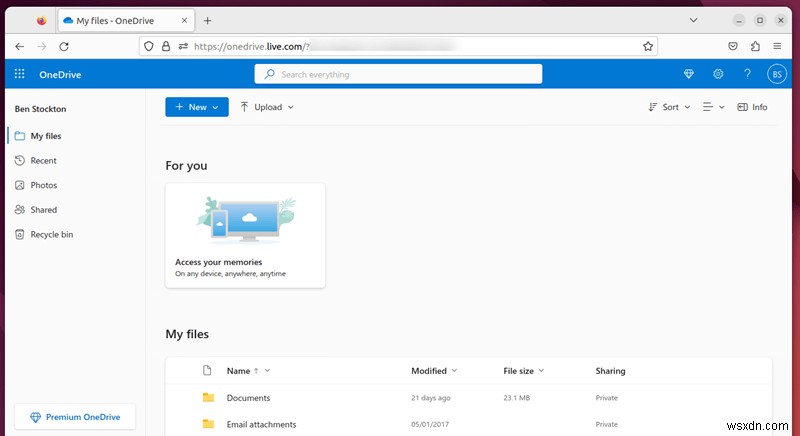The image size is (800, 436).
Task: Open the Firefox tracking protection shield
Action: 148,46
